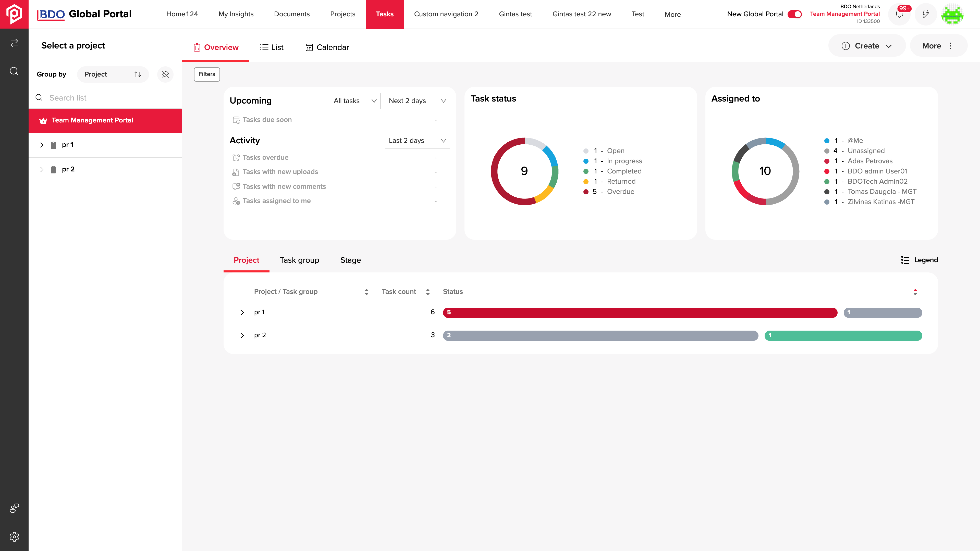Switch to the Calendar tab

tap(327, 47)
